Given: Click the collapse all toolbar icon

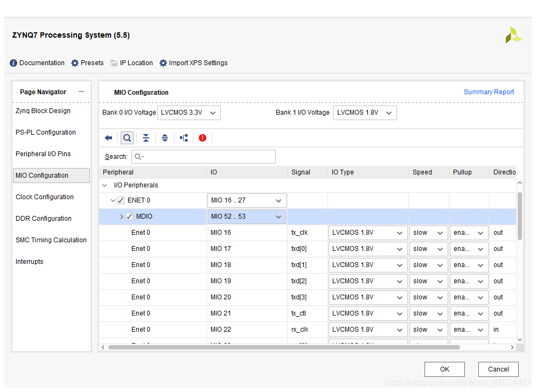Looking at the screenshot, I should [146, 138].
